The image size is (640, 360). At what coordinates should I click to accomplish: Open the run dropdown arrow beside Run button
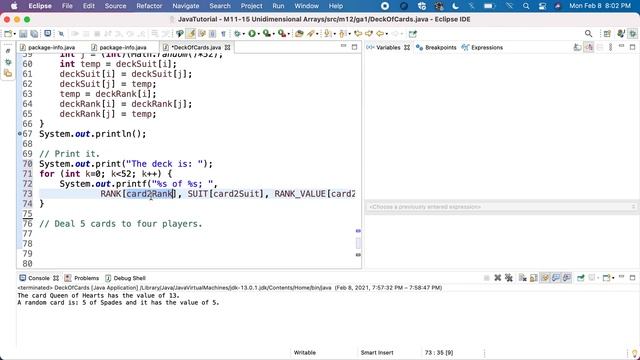click(x=259, y=34)
